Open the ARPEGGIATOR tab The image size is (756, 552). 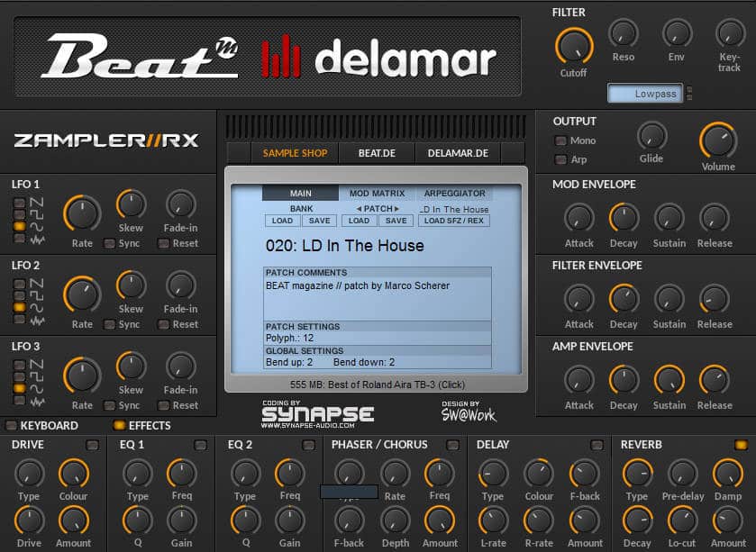(x=455, y=193)
